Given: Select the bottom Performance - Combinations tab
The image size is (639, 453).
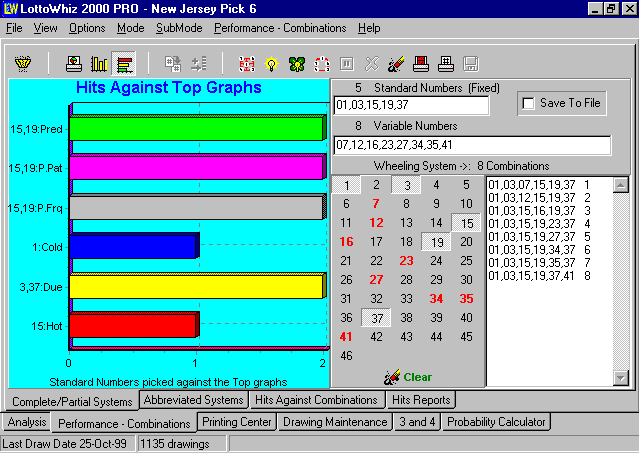Looking at the screenshot, I should click(x=124, y=424).
